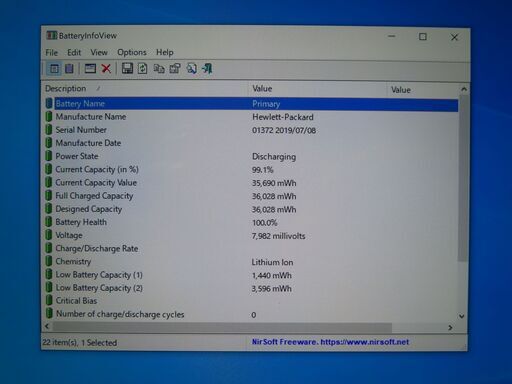Open the Options menu
The height and width of the screenshot is (384, 512).
[132, 52]
